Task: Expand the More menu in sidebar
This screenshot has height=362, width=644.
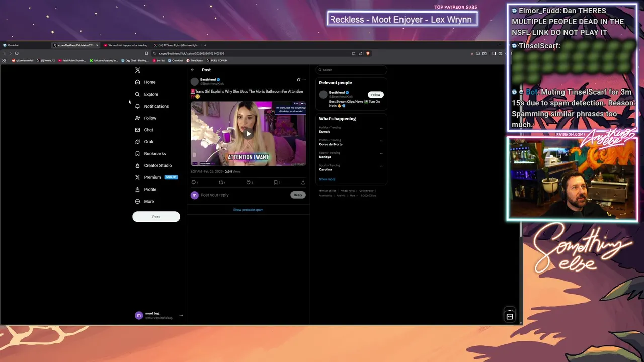Action: point(144,201)
